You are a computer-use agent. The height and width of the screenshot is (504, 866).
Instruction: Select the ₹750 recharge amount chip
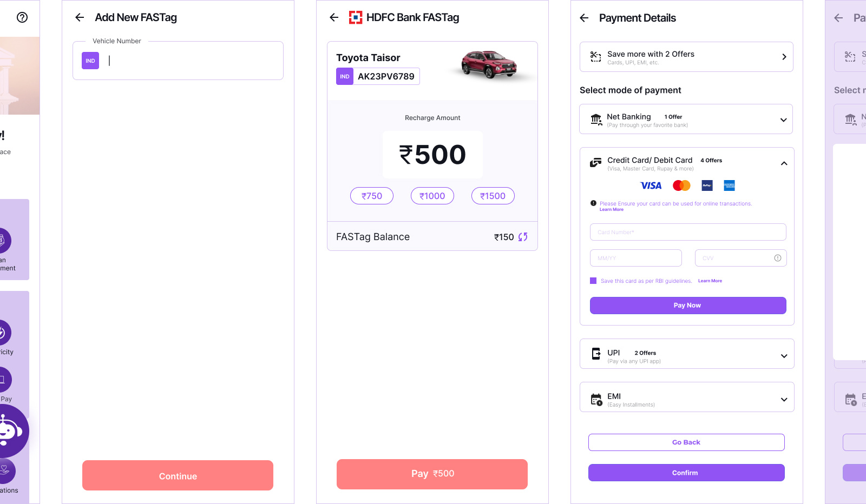pyautogui.click(x=372, y=196)
